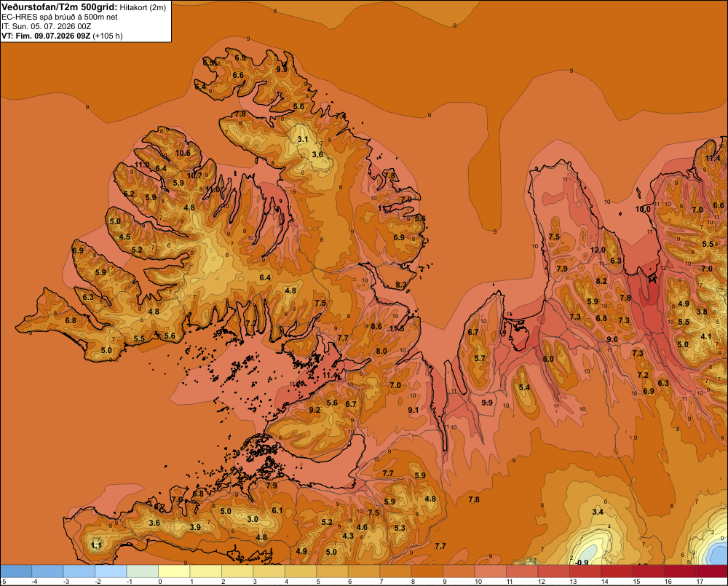The height and width of the screenshot is (586, 728).
Task: Click the VT: Fim. 09.07.2026 09Z valid time
Action: 46,36
